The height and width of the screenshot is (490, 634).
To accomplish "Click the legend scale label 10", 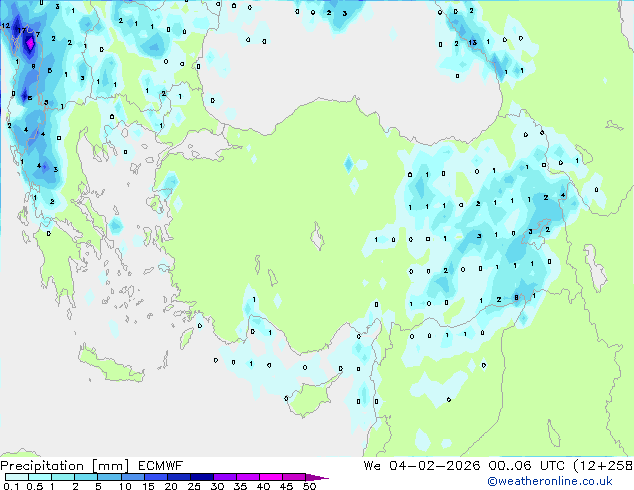I will [125, 486].
